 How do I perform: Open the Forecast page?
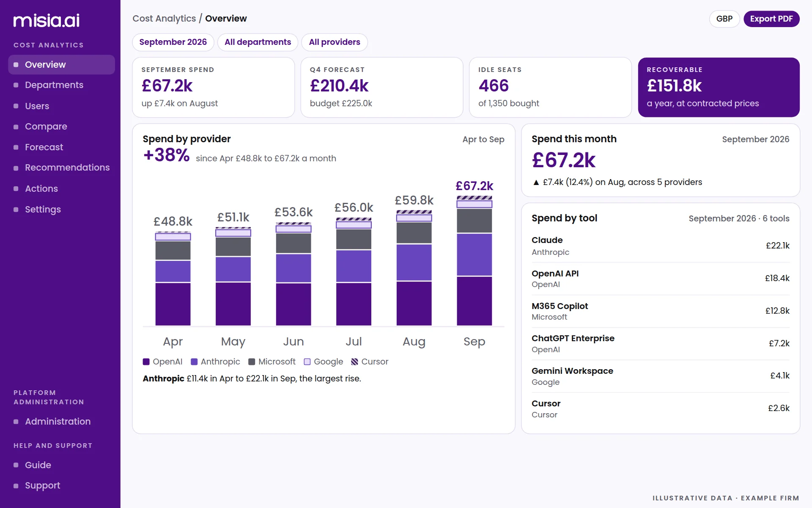(61, 147)
